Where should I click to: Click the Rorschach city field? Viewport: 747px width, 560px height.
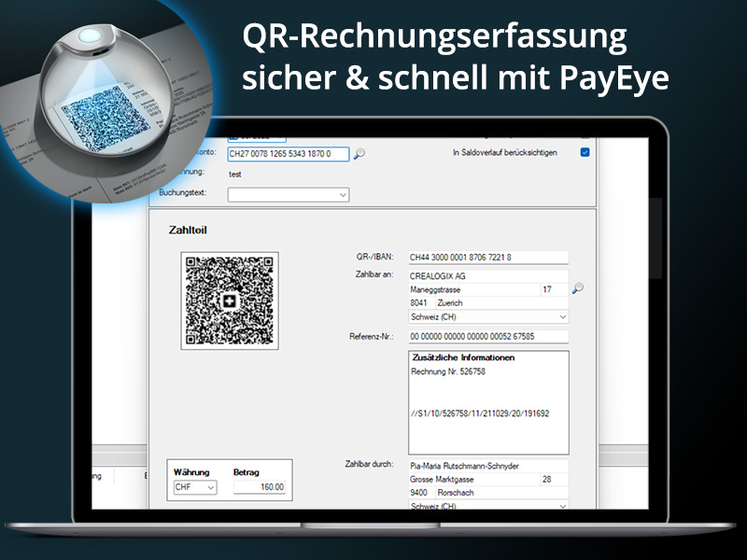point(502,493)
